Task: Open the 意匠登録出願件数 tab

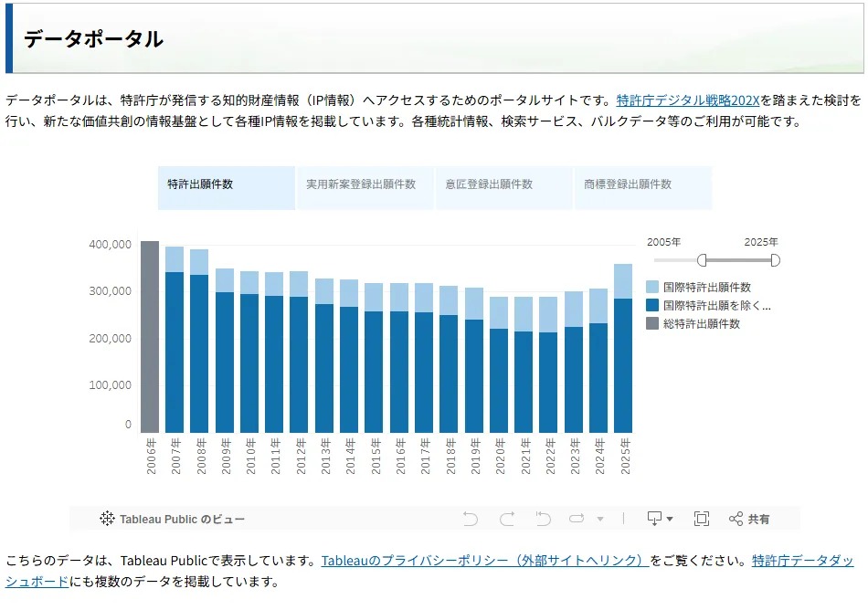Action: (x=504, y=188)
